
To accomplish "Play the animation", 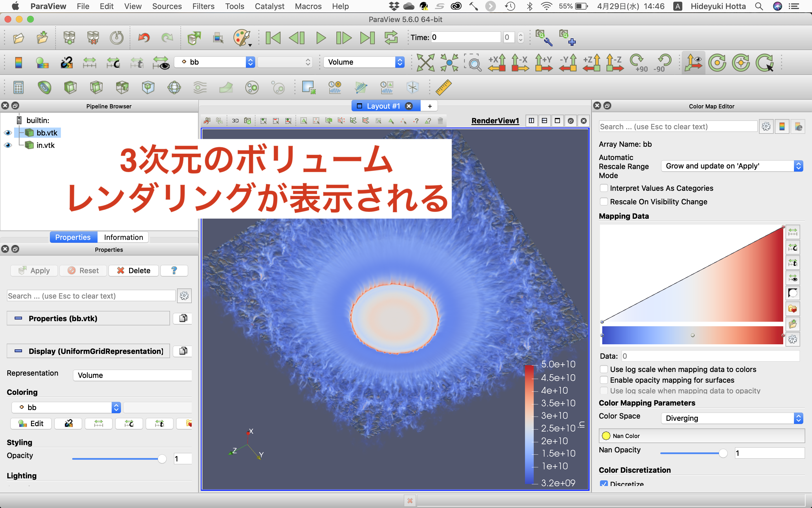I will [x=321, y=38].
